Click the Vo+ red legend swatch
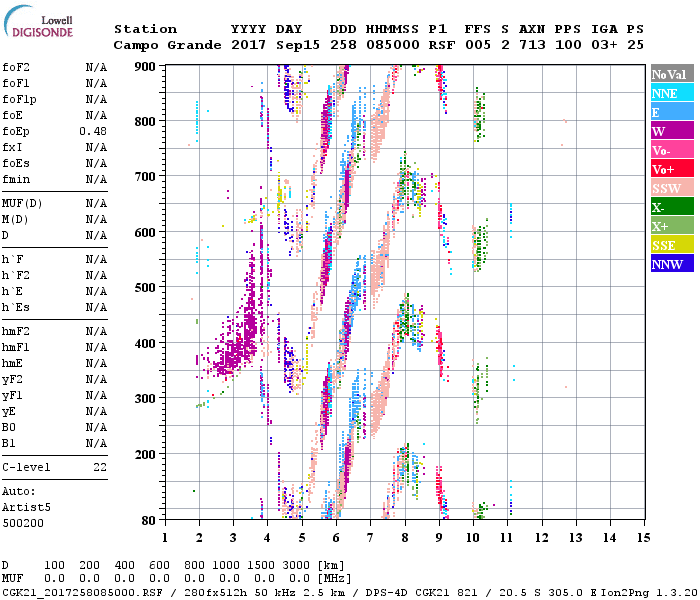This screenshot has width=700, height=600. (672, 169)
